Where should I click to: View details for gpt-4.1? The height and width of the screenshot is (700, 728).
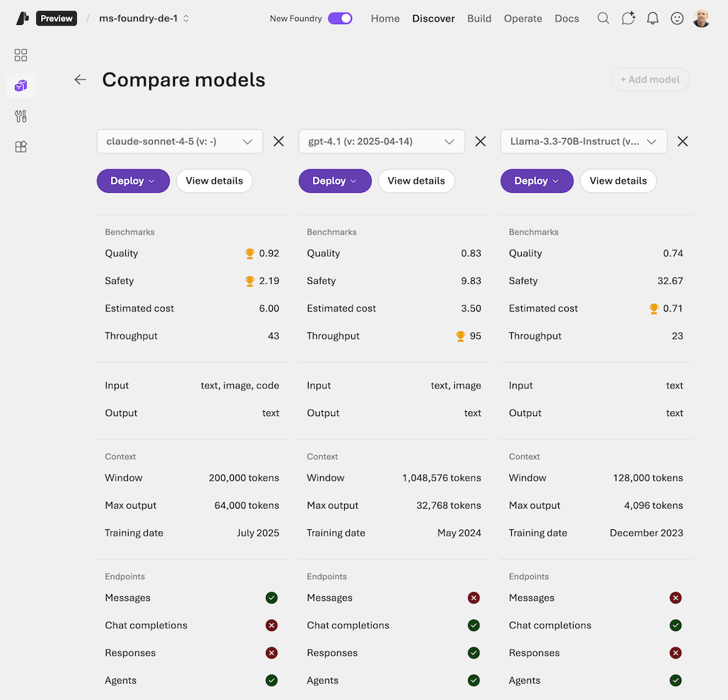(416, 181)
